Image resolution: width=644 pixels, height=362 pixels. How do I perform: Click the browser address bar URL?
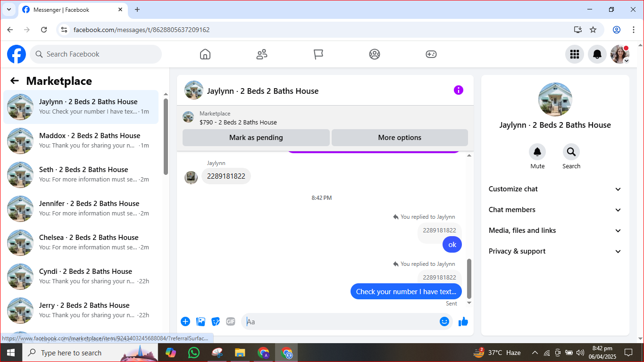click(142, 30)
